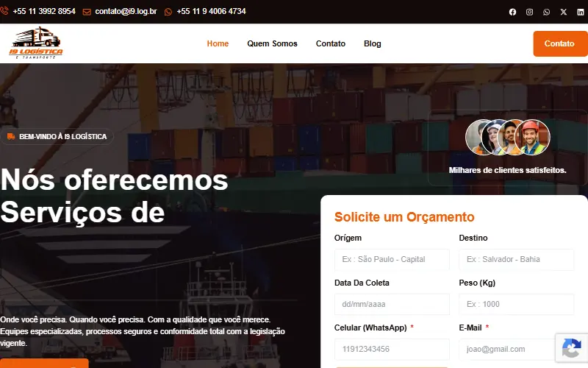588x368 pixels.
Task: Click the 'Solicite um Orçamento' heading
Action: (x=404, y=216)
